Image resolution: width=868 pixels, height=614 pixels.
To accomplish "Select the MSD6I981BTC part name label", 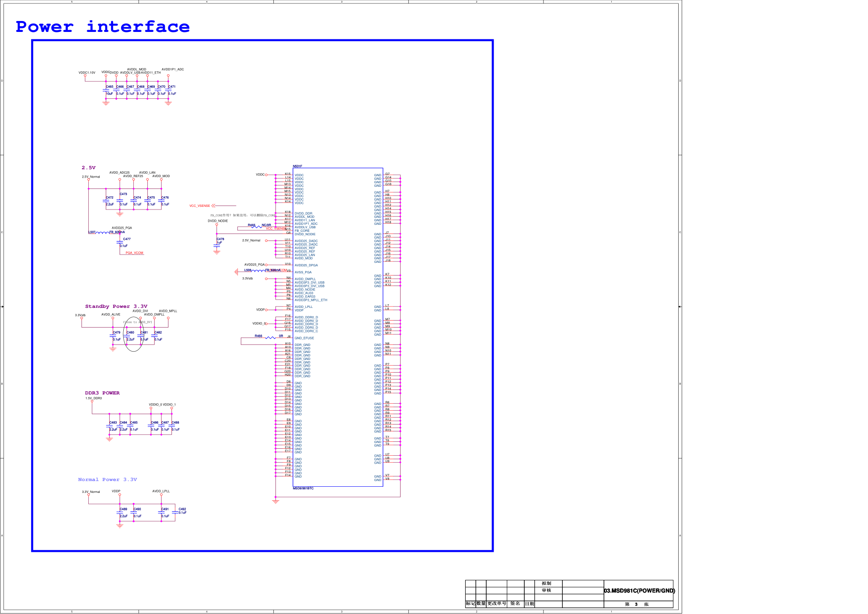I will click(x=303, y=488).
